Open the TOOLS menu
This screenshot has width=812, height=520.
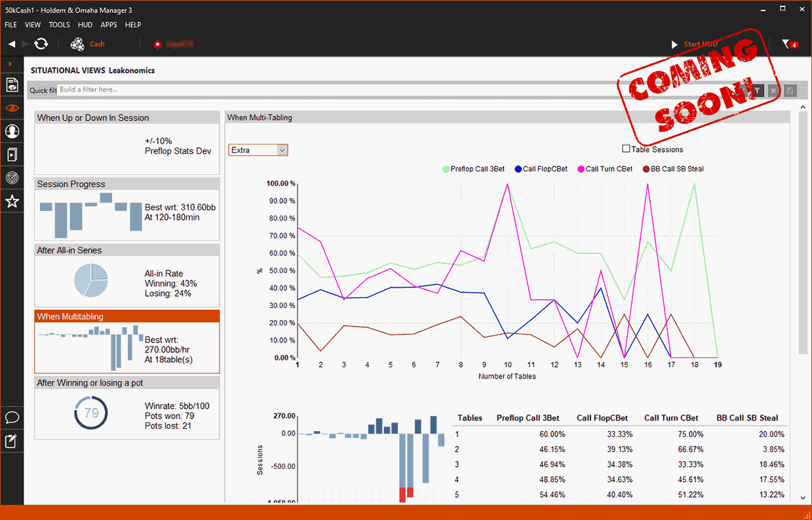59,25
